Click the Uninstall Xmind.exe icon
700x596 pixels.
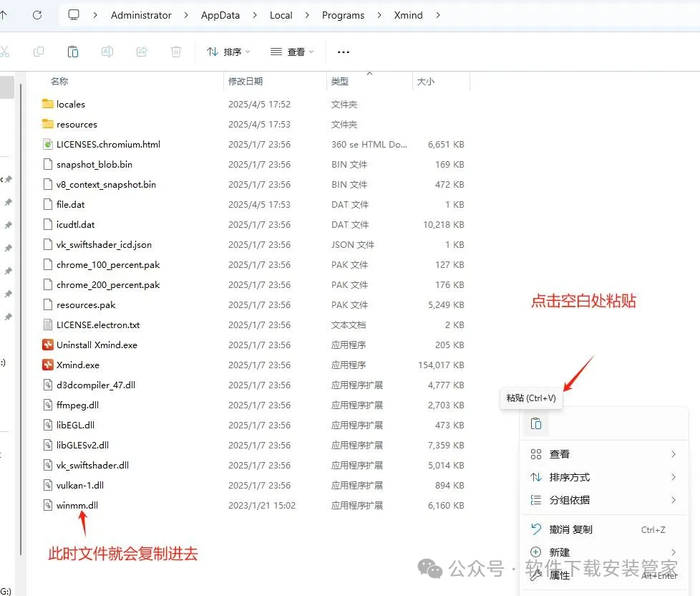coord(48,345)
